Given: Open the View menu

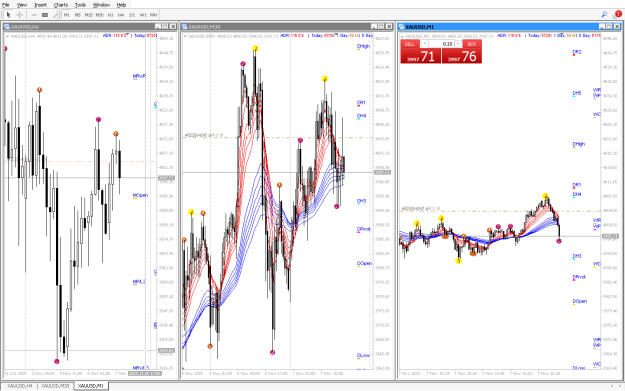Looking at the screenshot, I should (x=22, y=5).
